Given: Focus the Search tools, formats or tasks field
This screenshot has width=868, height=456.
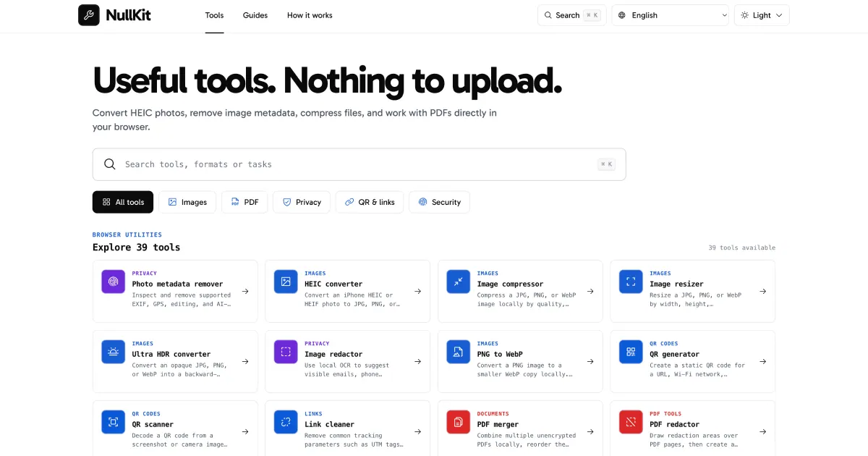Looking at the screenshot, I should pyautogui.click(x=359, y=164).
